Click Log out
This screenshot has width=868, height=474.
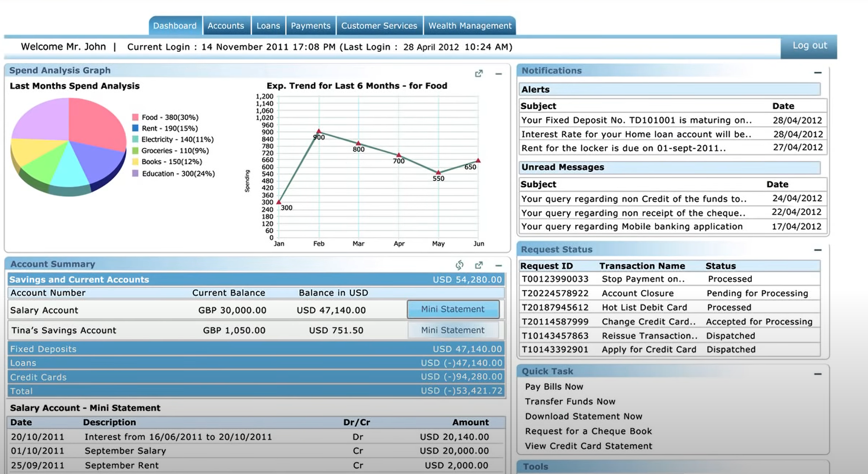click(809, 45)
